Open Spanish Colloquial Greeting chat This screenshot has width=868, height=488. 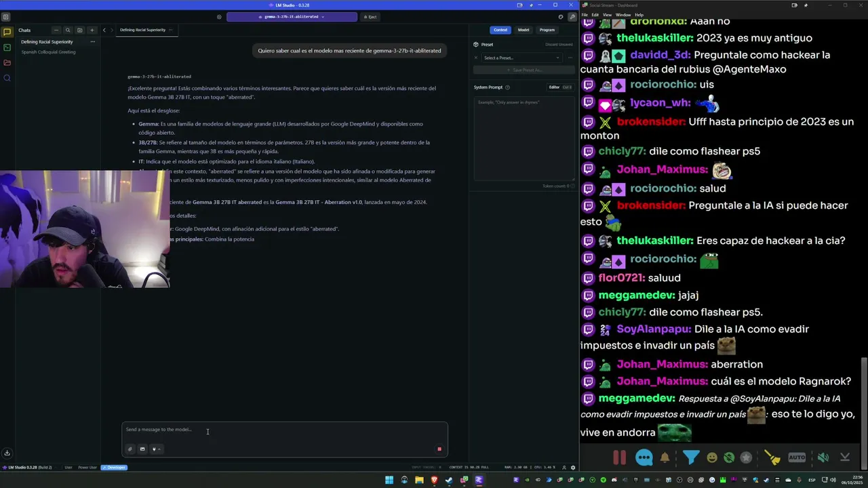(x=48, y=52)
